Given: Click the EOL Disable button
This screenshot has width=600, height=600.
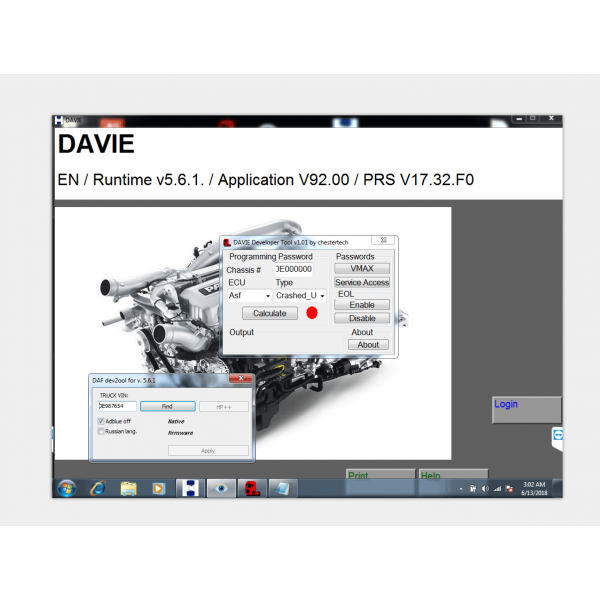Looking at the screenshot, I should pyautogui.click(x=362, y=318).
